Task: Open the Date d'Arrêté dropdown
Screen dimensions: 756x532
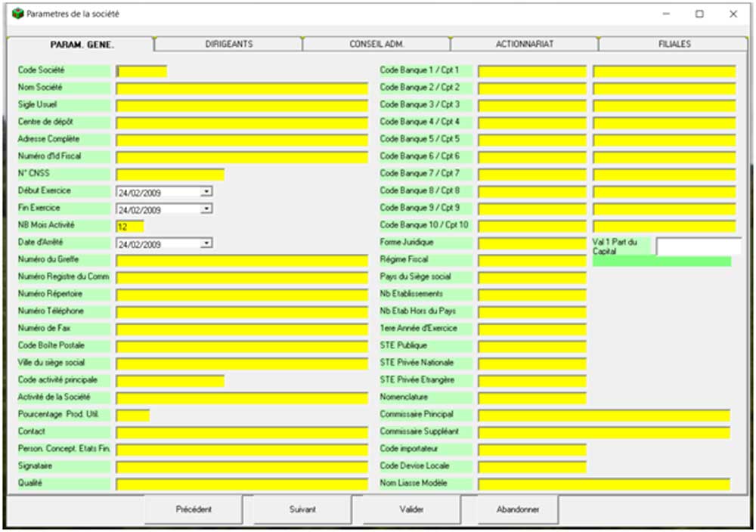Action: pos(206,243)
